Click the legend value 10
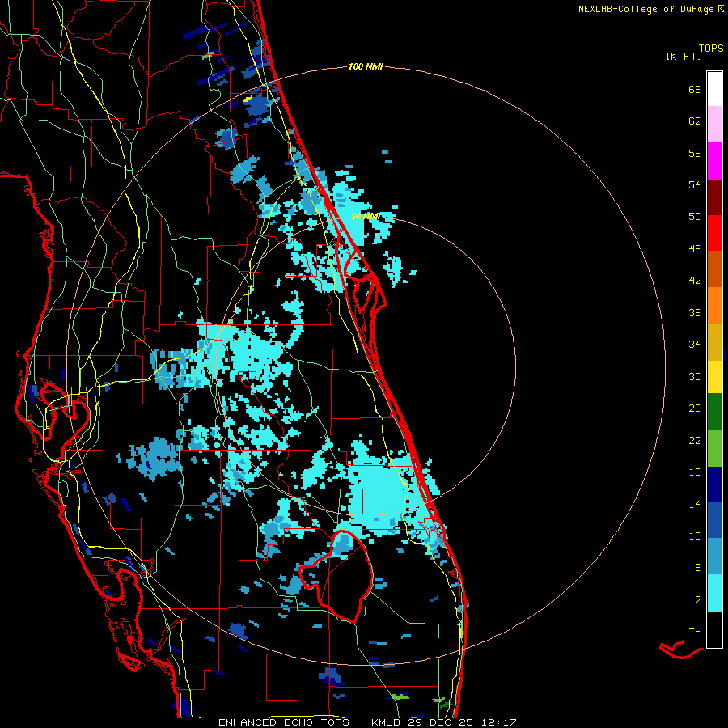Screen dimensions: 728x728 click(695, 535)
